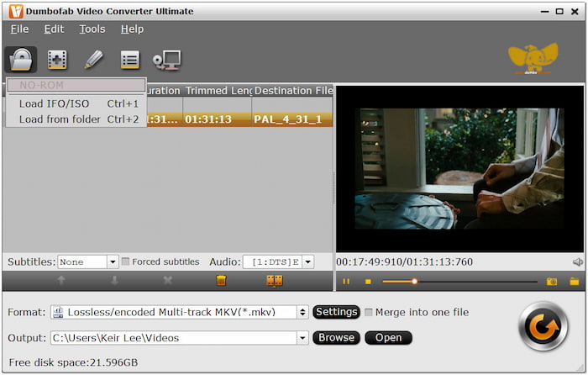This screenshot has width=588, height=375.
Task: Click the Format field showing Multi-track MKV
Action: click(174, 312)
